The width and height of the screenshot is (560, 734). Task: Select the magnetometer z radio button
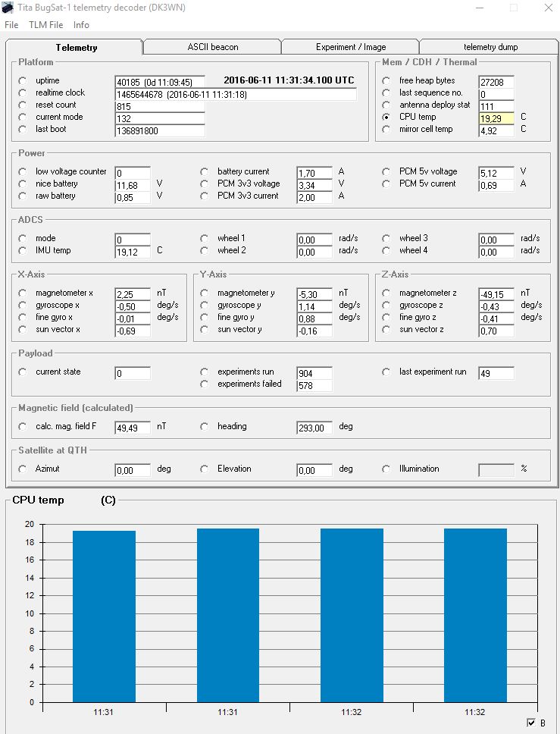point(386,293)
